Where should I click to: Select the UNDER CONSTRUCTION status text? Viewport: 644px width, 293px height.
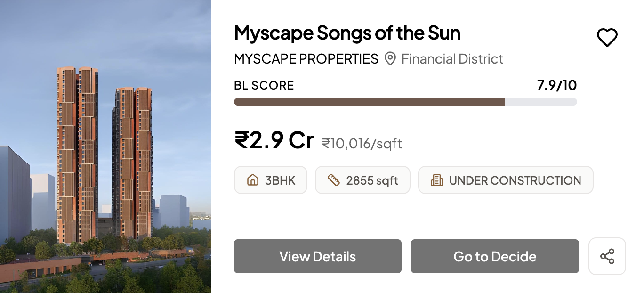click(515, 180)
